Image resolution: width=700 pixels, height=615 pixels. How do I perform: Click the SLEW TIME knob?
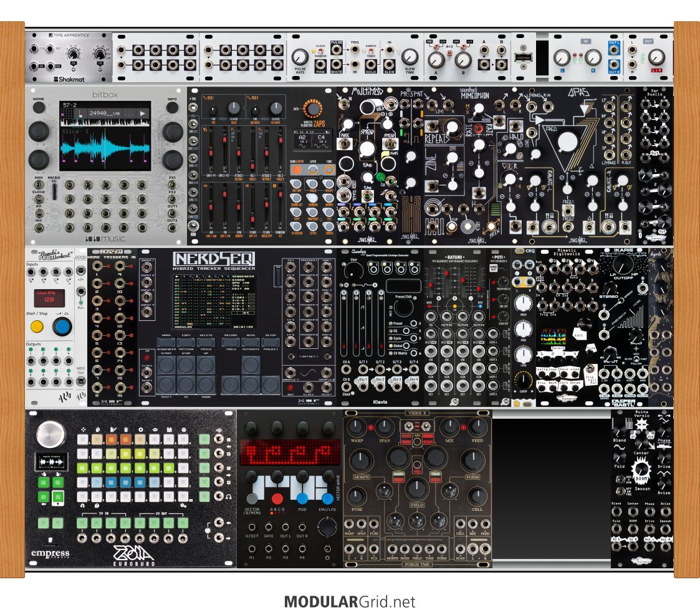click(x=410, y=57)
